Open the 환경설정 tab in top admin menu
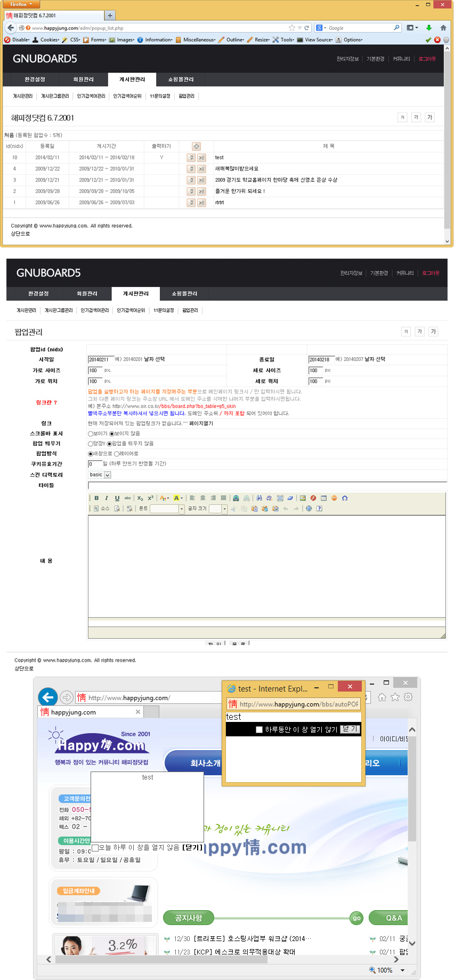Viewport: 454px width, 980px height. 35,79
